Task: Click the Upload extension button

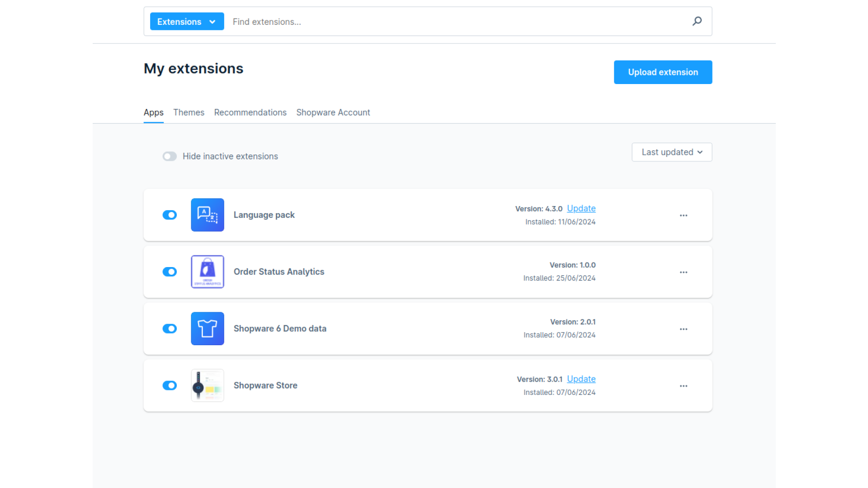Action: pyautogui.click(x=663, y=72)
